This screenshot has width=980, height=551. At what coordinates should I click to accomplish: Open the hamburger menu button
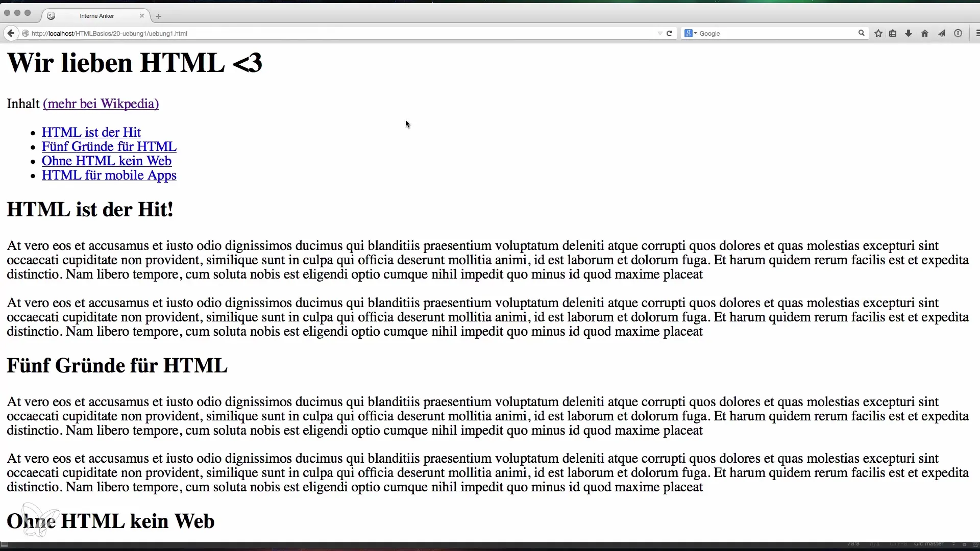click(977, 33)
